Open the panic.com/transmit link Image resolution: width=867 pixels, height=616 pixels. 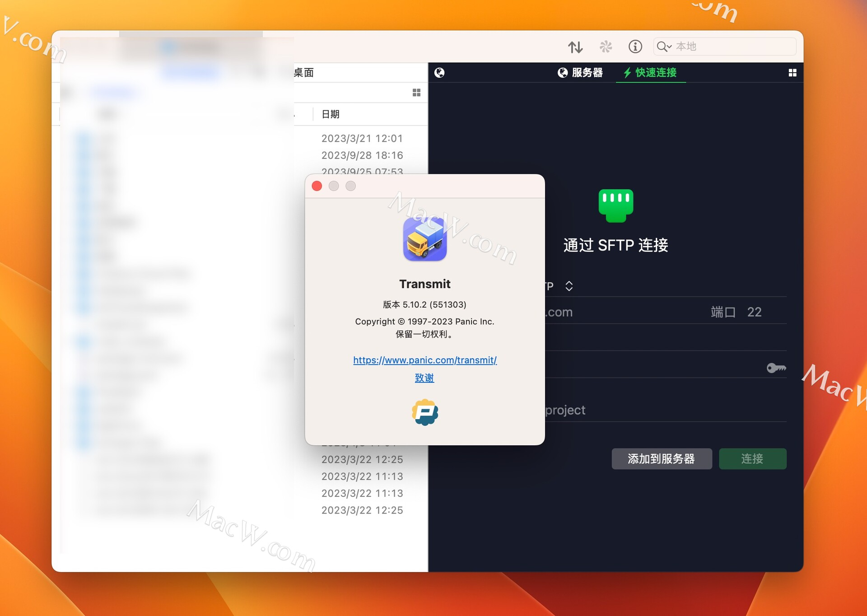coord(425,360)
